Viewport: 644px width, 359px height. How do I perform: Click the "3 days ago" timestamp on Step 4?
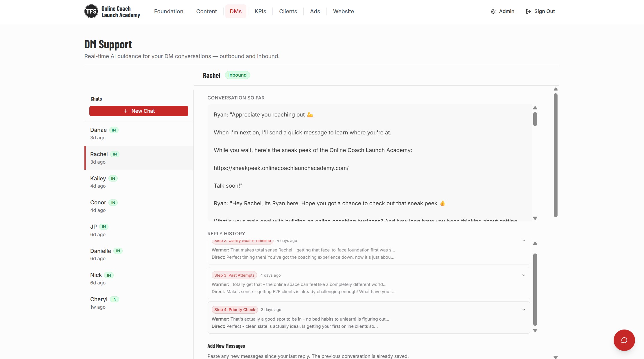pyautogui.click(x=271, y=310)
